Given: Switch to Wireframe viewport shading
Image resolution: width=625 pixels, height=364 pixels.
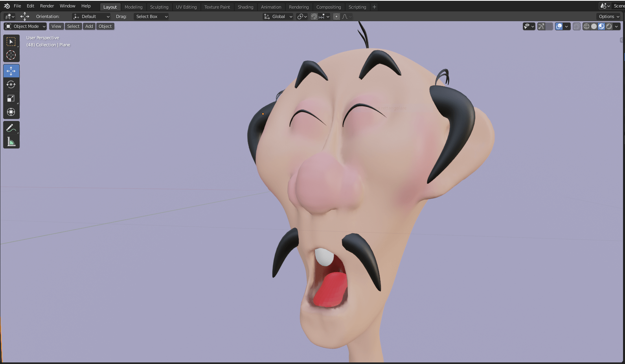Looking at the screenshot, I should pyautogui.click(x=586, y=26).
